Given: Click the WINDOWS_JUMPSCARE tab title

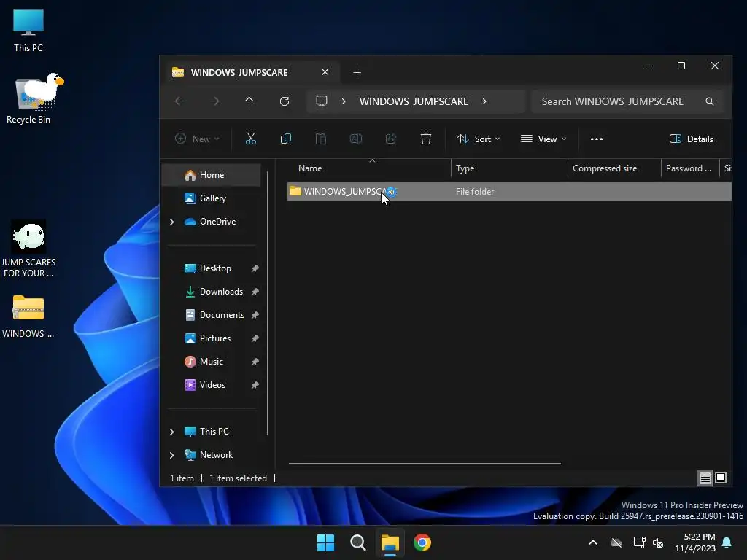Looking at the screenshot, I should coord(239,72).
